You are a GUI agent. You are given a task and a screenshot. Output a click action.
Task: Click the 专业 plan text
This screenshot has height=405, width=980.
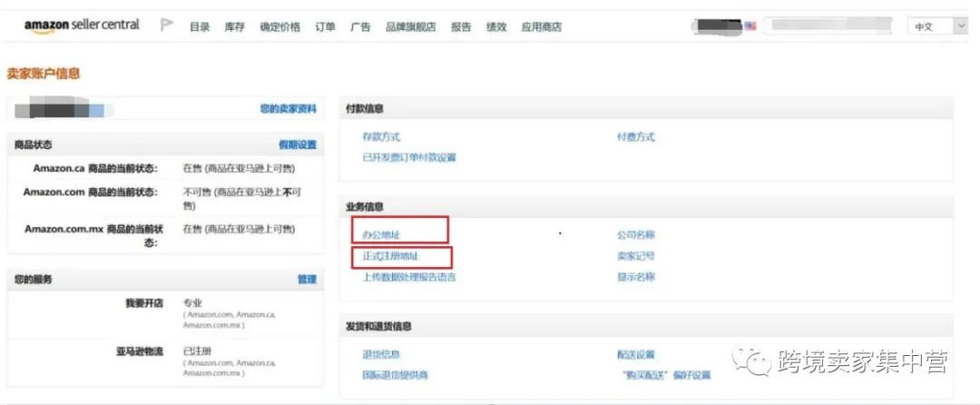click(192, 302)
